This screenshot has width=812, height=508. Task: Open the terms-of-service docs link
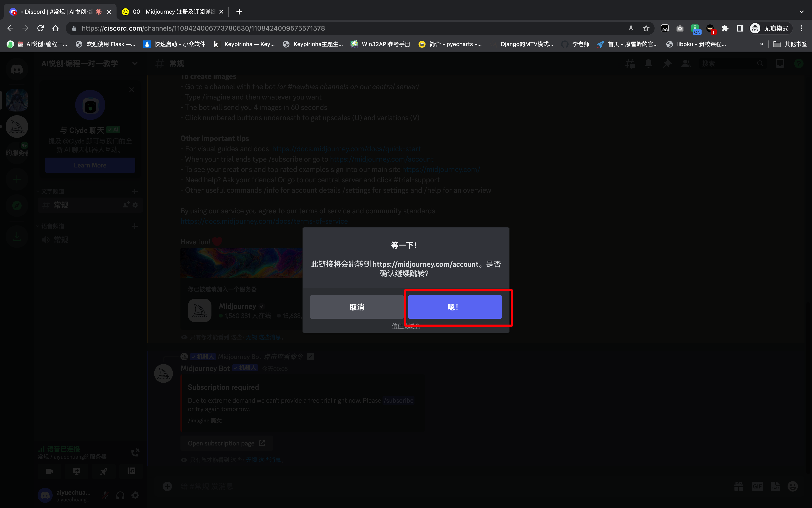tap(264, 221)
